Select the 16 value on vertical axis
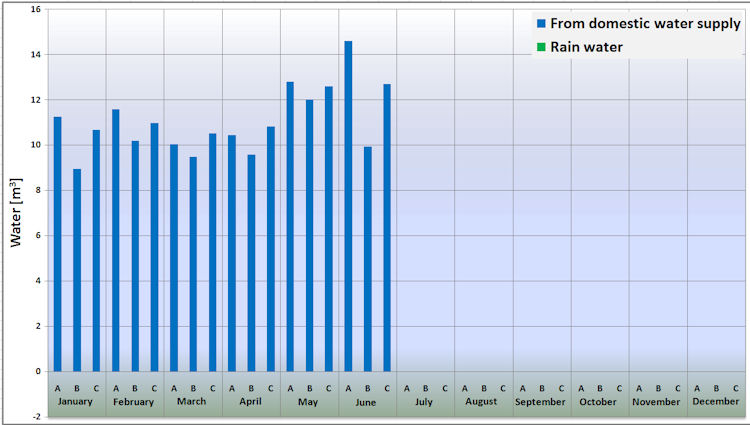 click(x=36, y=9)
